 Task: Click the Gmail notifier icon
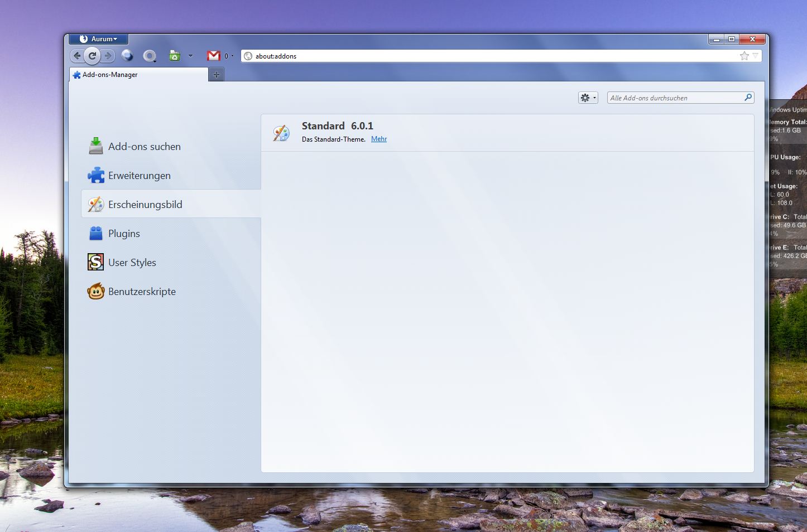(213, 56)
